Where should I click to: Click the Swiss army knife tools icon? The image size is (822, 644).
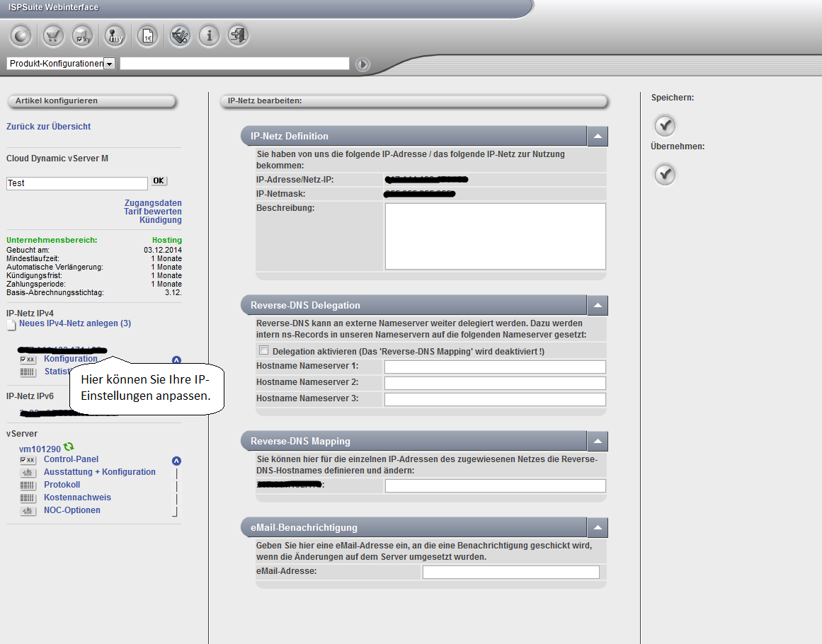coord(178,36)
